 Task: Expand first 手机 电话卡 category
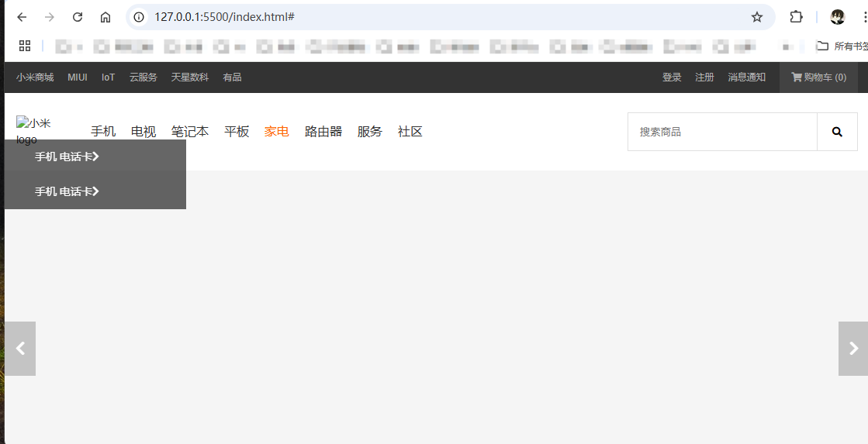67,157
